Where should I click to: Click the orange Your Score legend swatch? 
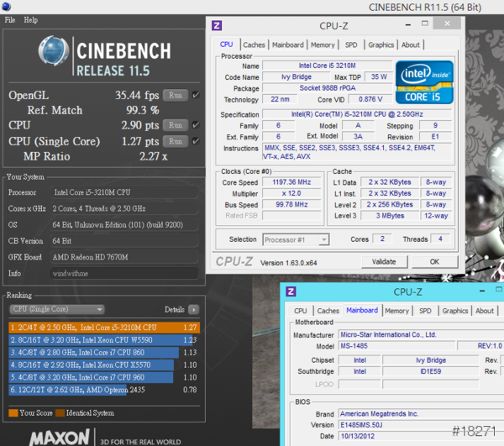(x=13, y=412)
